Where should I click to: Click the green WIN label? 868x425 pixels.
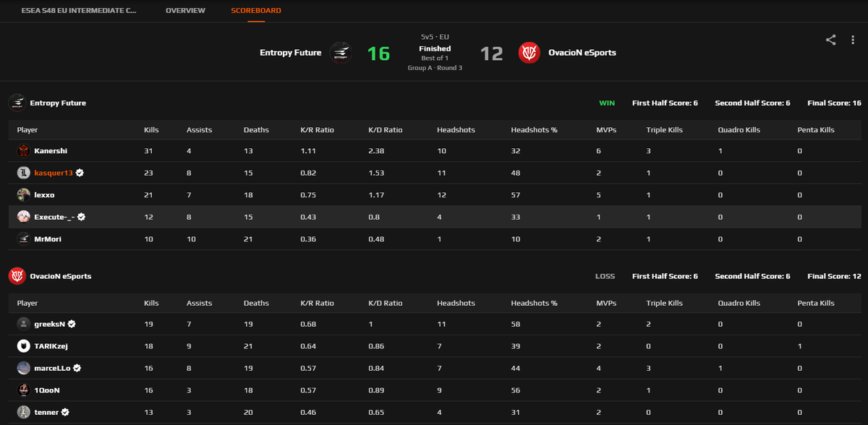pos(607,103)
